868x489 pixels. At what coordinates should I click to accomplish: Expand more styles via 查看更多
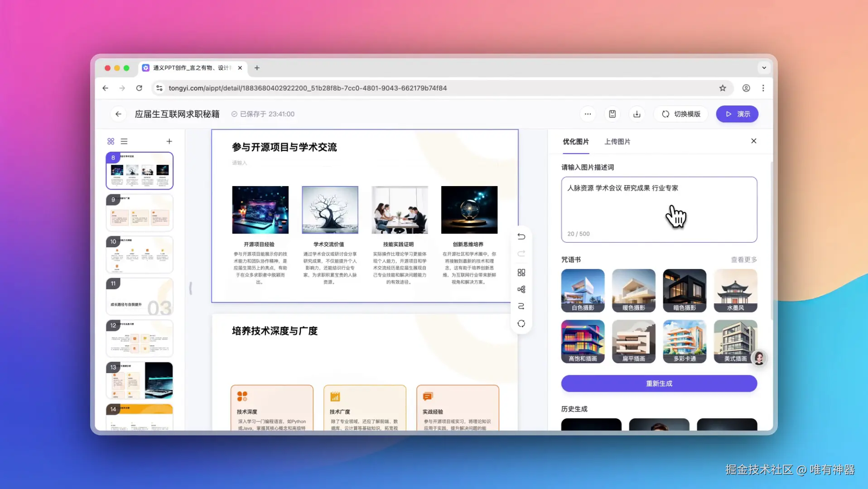pos(743,259)
